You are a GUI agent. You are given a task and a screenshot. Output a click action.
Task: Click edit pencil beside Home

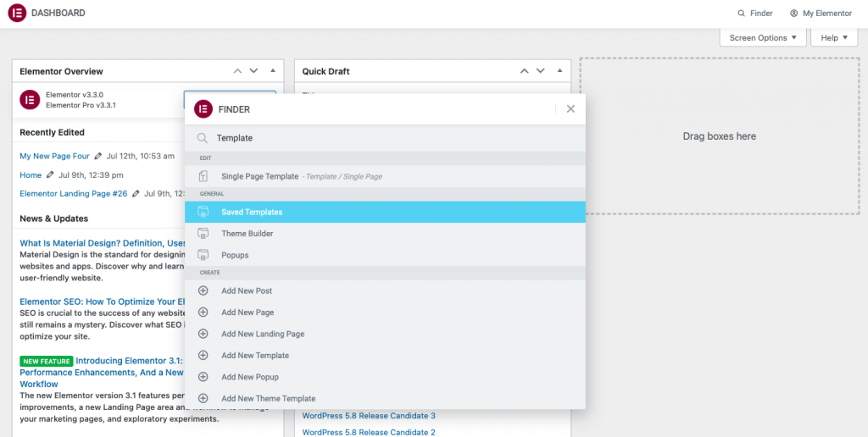pyautogui.click(x=50, y=174)
